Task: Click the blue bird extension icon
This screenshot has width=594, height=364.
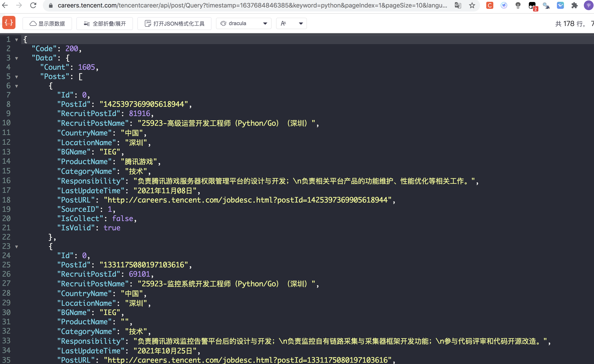Action: [504, 5]
